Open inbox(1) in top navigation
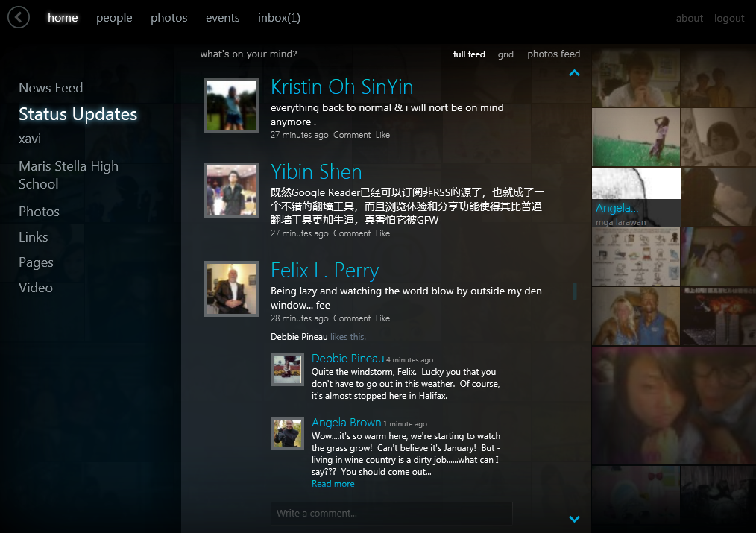Screen dimensions: 756x533 click(x=279, y=18)
